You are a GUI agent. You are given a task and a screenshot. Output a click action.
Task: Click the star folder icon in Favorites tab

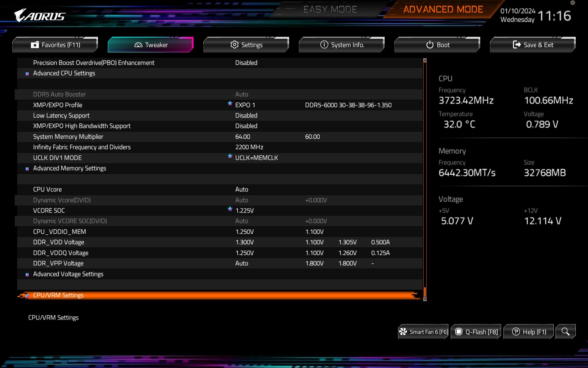click(35, 45)
